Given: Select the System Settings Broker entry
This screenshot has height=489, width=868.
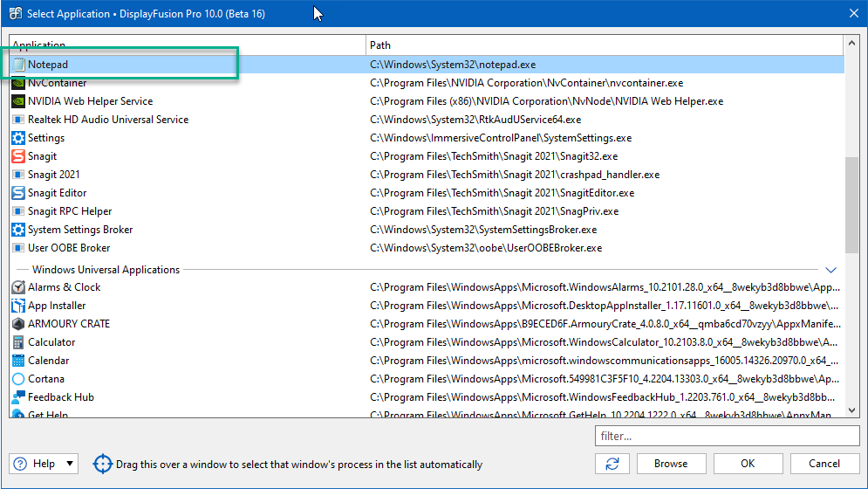Looking at the screenshot, I should coord(80,229).
